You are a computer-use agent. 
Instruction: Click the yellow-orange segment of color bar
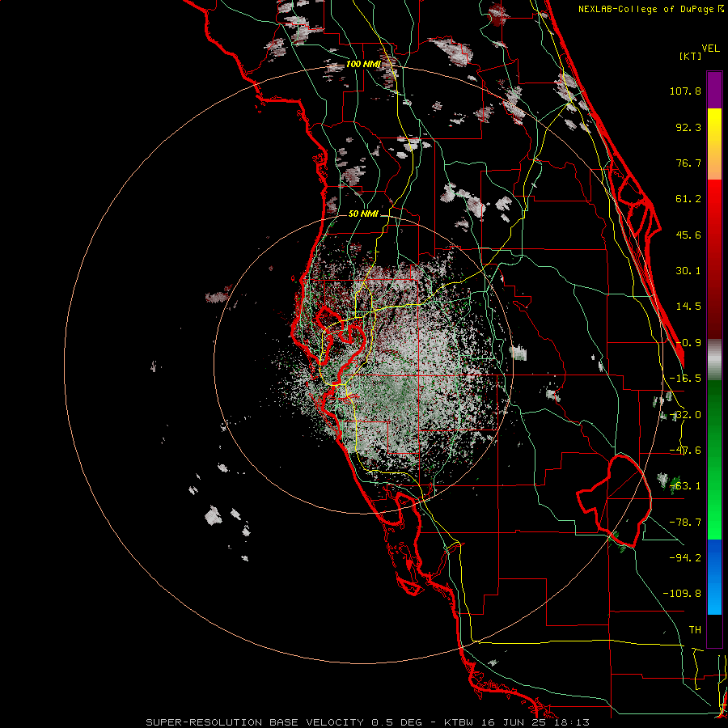(x=714, y=144)
